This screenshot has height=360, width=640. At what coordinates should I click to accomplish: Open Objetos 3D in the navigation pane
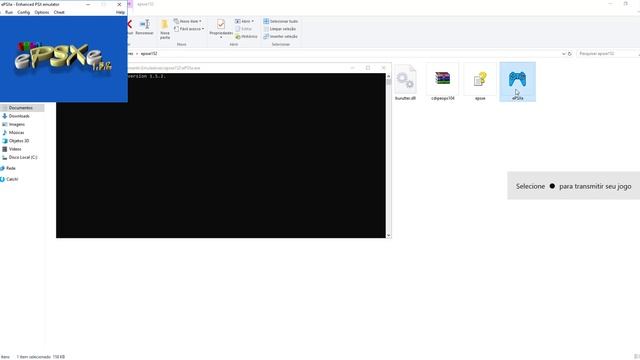pyautogui.click(x=19, y=141)
